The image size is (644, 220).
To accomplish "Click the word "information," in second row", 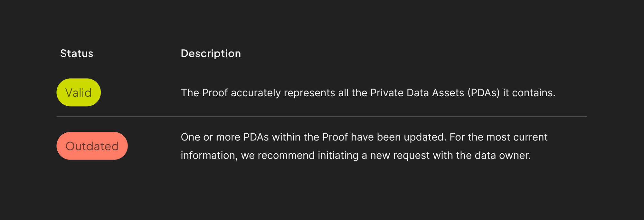I will (209, 156).
